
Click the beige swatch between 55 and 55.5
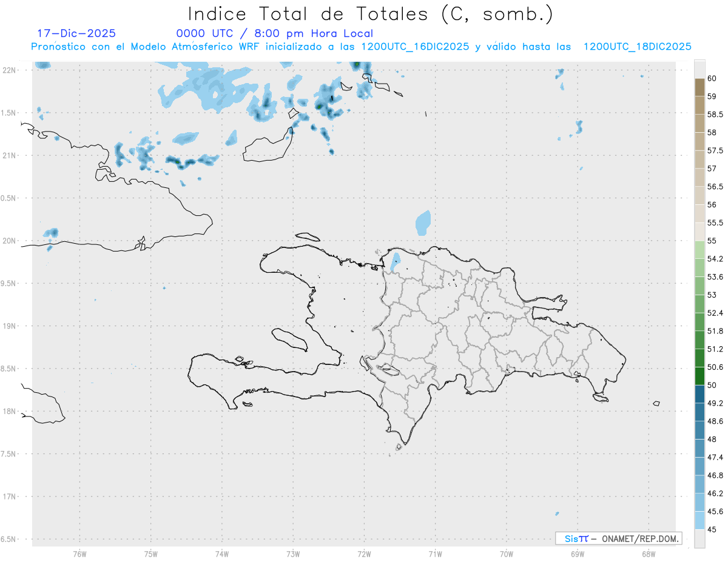tap(699, 232)
